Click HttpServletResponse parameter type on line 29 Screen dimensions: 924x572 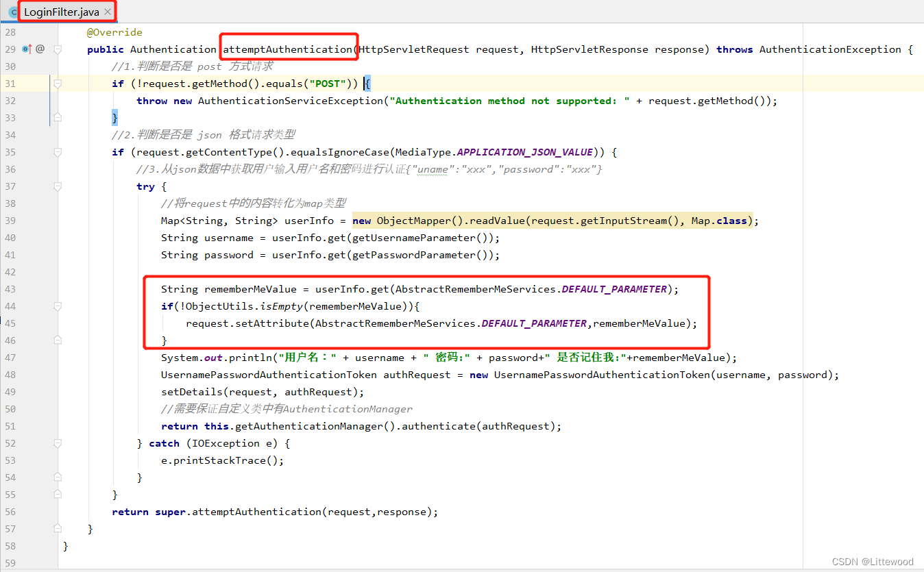pyautogui.click(x=589, y=49)
